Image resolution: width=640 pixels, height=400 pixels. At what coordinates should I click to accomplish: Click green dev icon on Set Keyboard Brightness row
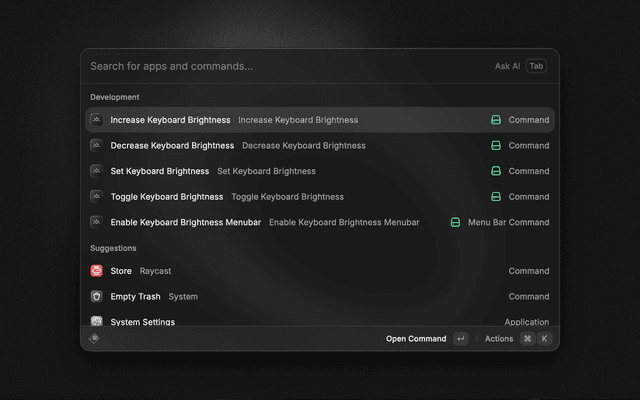496,171
